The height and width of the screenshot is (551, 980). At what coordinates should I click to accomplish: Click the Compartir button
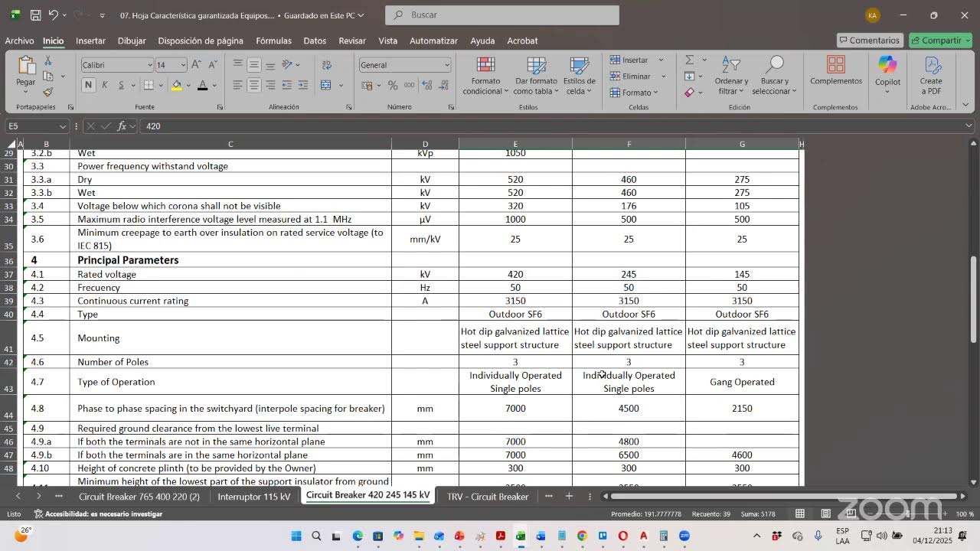(940, 41)
